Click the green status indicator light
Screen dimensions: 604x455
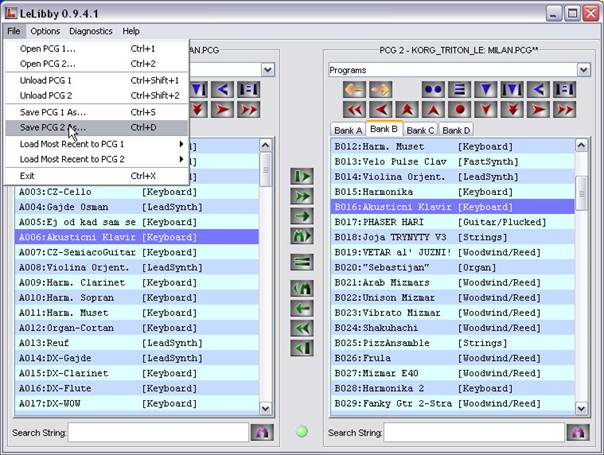[302, 431]
